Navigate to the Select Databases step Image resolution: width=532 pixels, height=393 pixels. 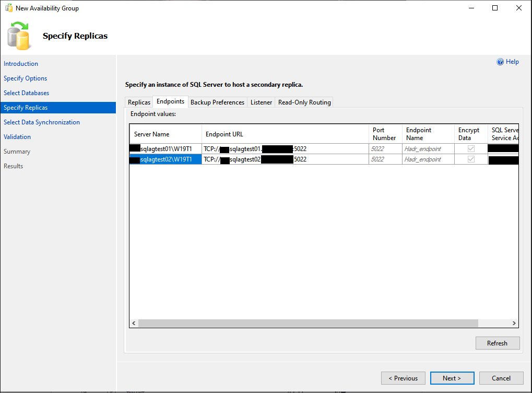[27, 93]
